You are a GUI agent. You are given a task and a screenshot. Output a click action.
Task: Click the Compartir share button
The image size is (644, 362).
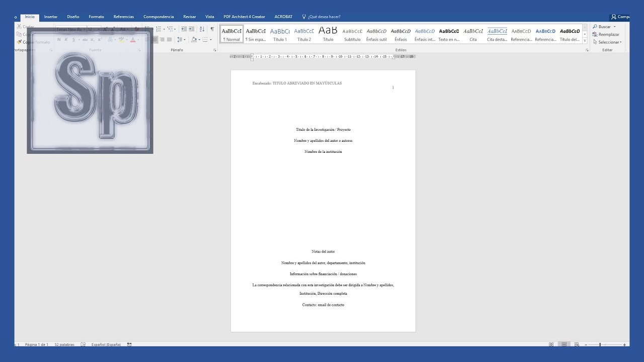(620, 17)
